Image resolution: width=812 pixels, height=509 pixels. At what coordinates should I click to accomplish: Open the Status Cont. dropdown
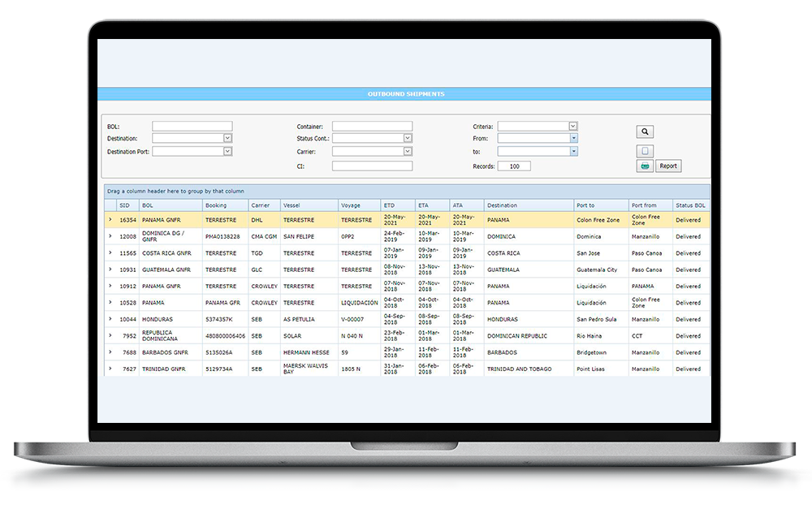coord(408,139)
